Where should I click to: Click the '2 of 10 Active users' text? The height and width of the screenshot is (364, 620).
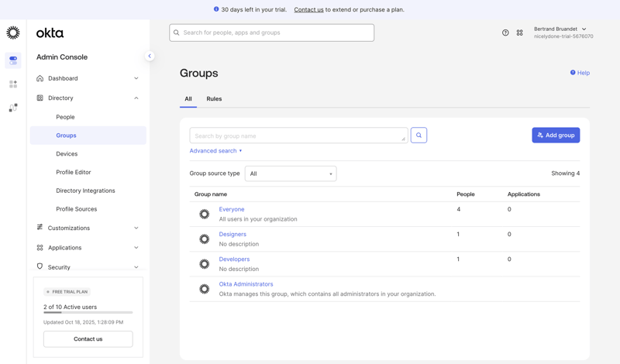70,307
